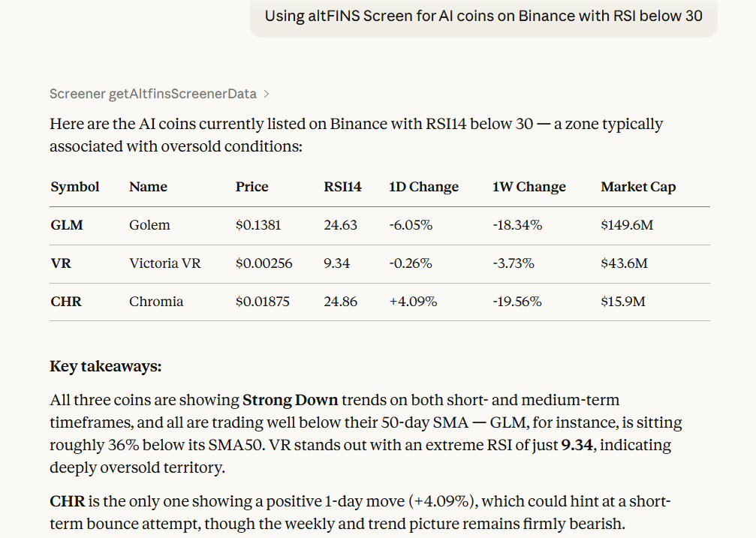The width and height of the screenshot is (756, 538).
Task: Click the Golem name cell
Action: [149, 225]
